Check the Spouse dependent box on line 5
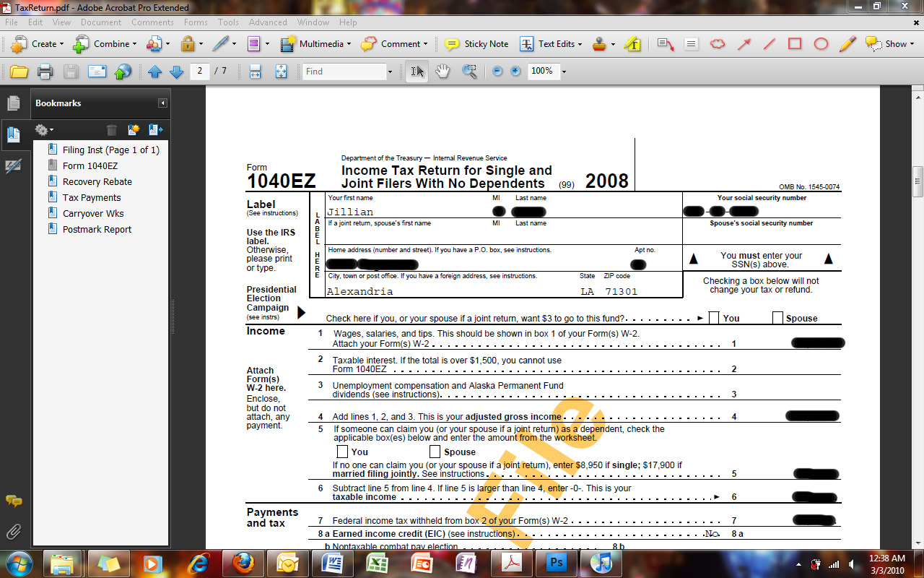924x578 pixels. 435,451
